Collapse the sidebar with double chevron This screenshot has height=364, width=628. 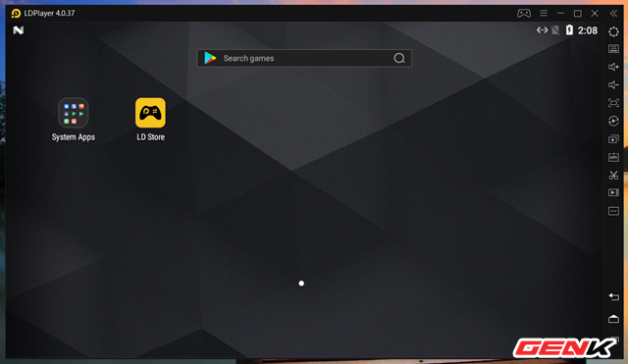click(x=613, y=13)
